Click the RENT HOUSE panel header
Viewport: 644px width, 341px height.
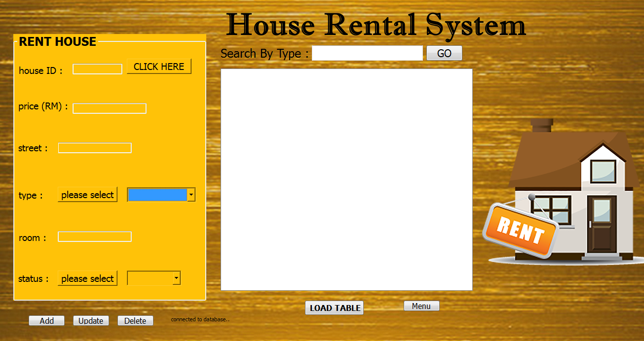click(x=57, y=42)
